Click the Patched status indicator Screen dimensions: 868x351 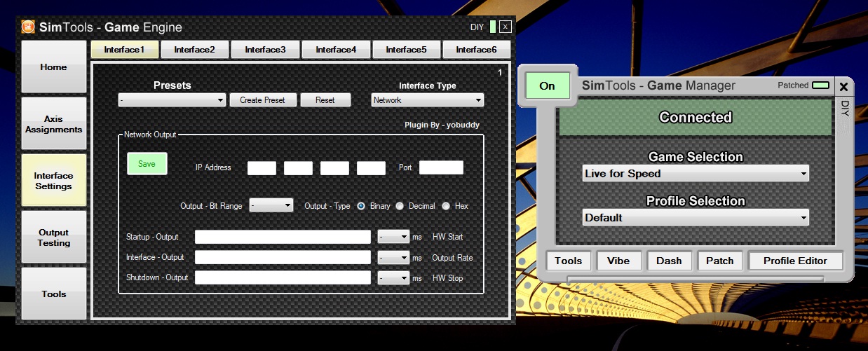tap(820, 85)
